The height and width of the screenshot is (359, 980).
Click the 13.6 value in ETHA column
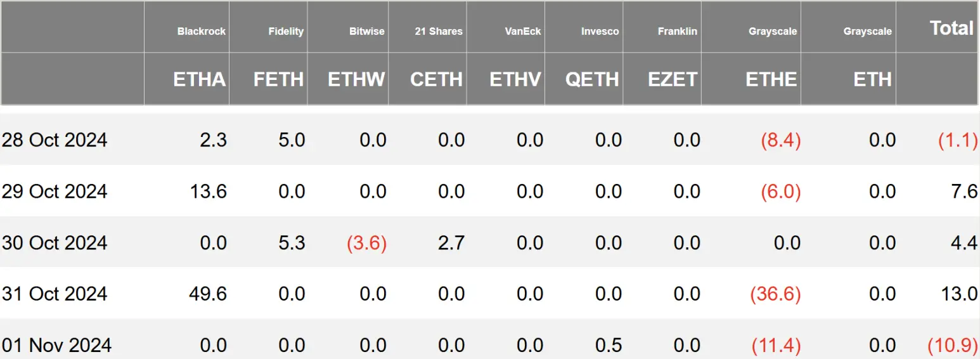(x=208, y=191)
